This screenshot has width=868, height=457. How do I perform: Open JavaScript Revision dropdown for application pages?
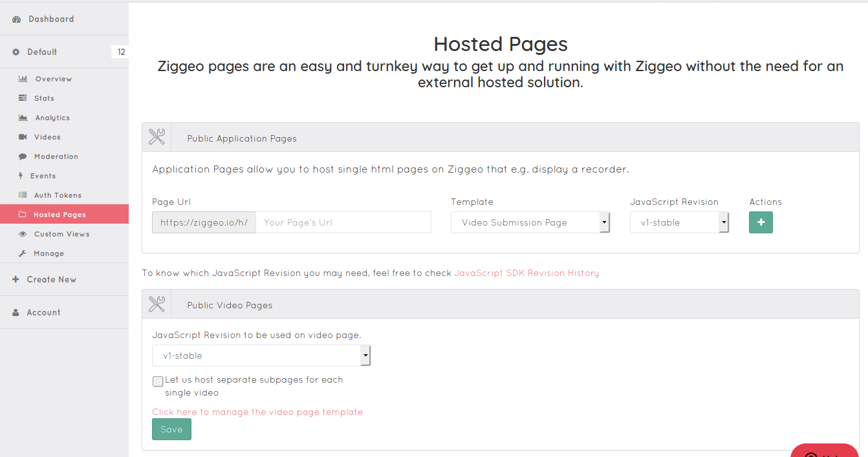(x=679, y=222)
